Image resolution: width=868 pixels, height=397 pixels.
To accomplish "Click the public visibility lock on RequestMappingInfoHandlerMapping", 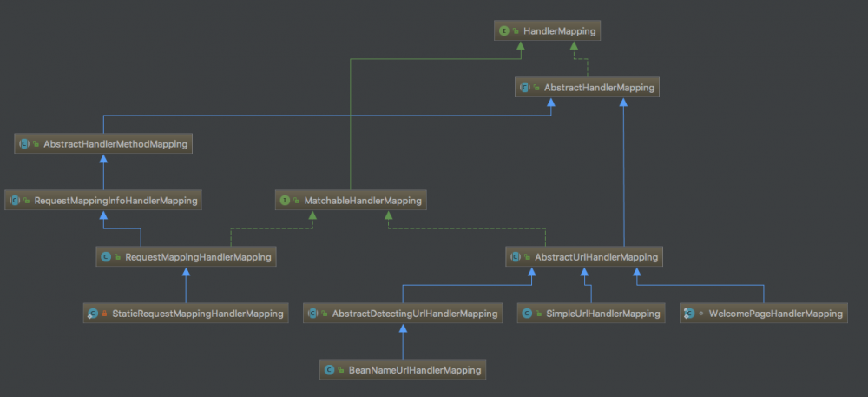I will pos(27,201).
